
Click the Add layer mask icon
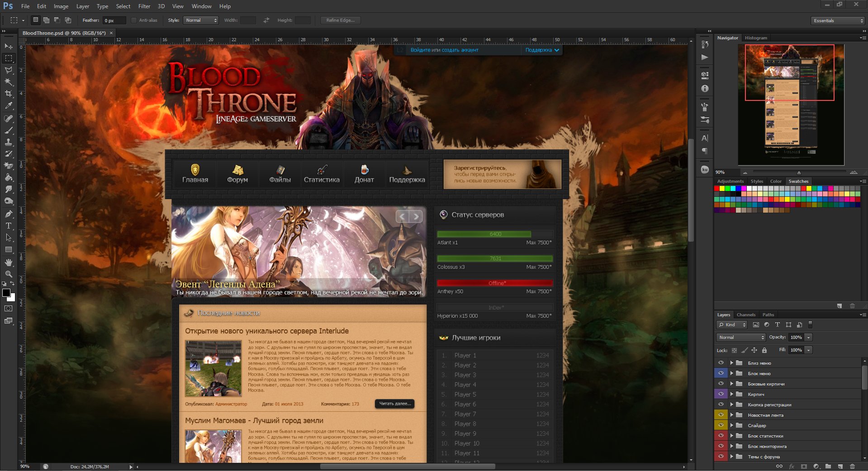pyautogui.click(x=804, y=466)
